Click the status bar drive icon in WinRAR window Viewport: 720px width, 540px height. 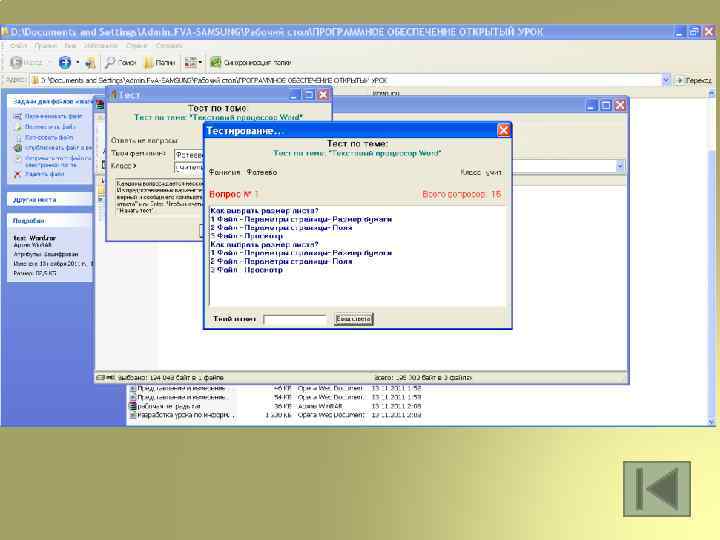click(102, 377)
